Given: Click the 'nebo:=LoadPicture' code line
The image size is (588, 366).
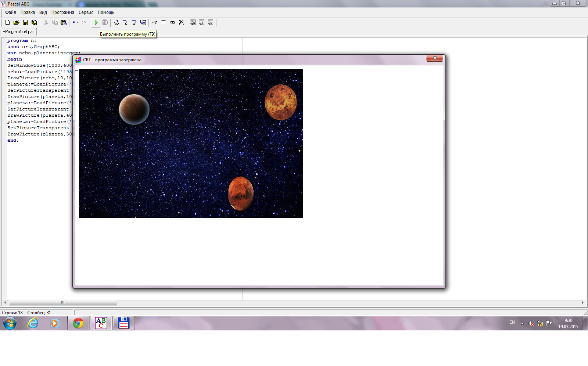Looking at the screenshot, I should click(40, 72).
